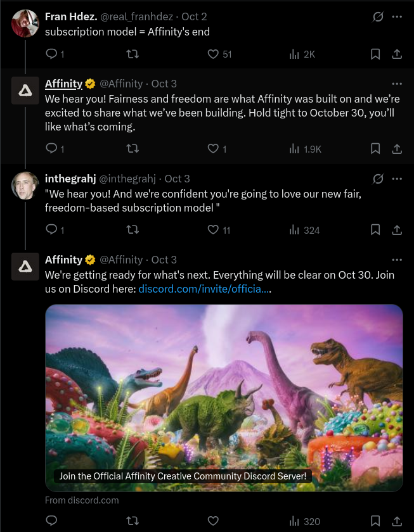
Task: Open Grok actions on Fran Hdez.'s tweet
Action: click(x=378, y=17)
